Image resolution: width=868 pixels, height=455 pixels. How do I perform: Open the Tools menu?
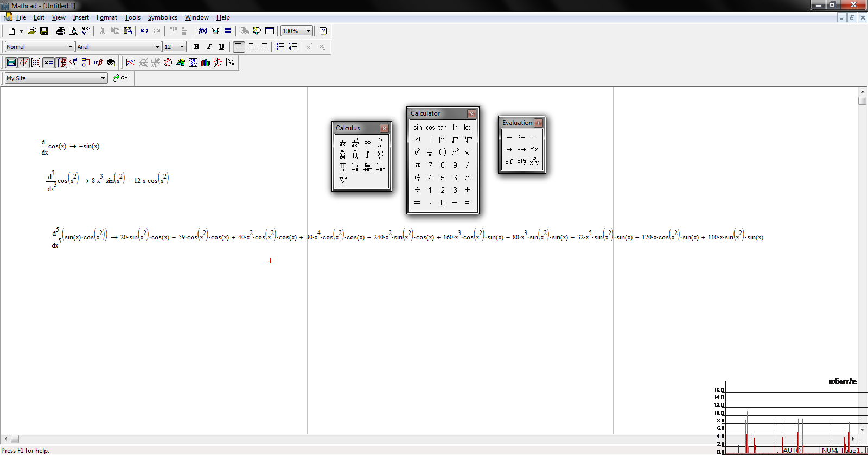click(x=132, y=17)
